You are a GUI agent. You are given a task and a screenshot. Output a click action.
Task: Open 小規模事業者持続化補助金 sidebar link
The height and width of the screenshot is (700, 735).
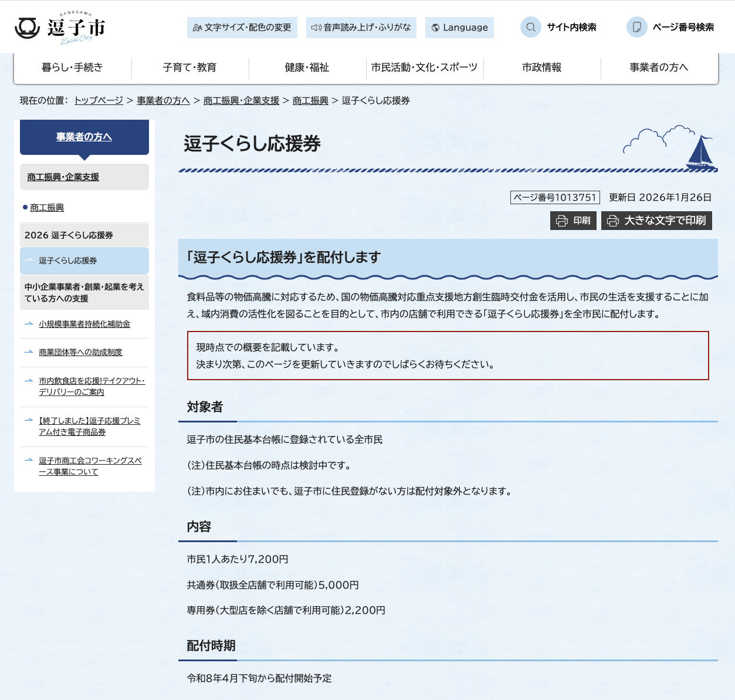pos(84,324)
